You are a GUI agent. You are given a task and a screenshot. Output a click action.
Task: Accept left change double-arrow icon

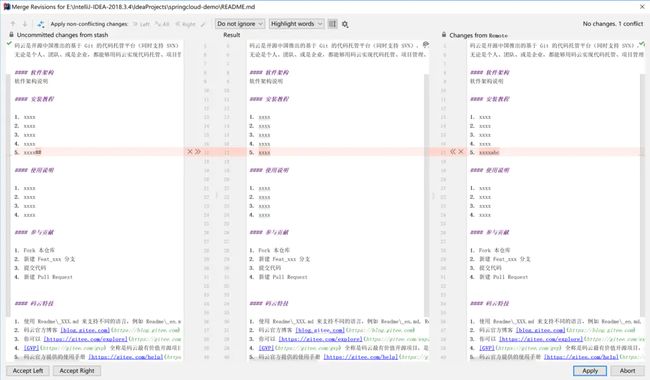[x=198, y=152]
